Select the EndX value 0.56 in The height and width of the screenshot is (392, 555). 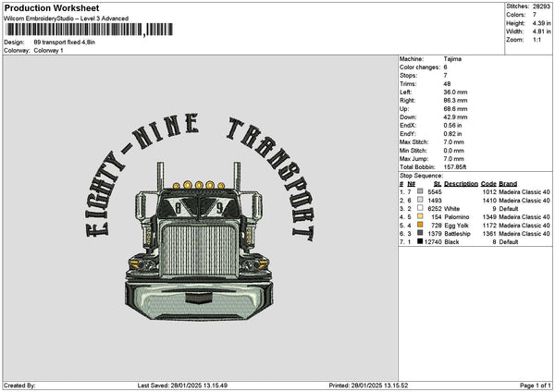[x=452, y=126]
